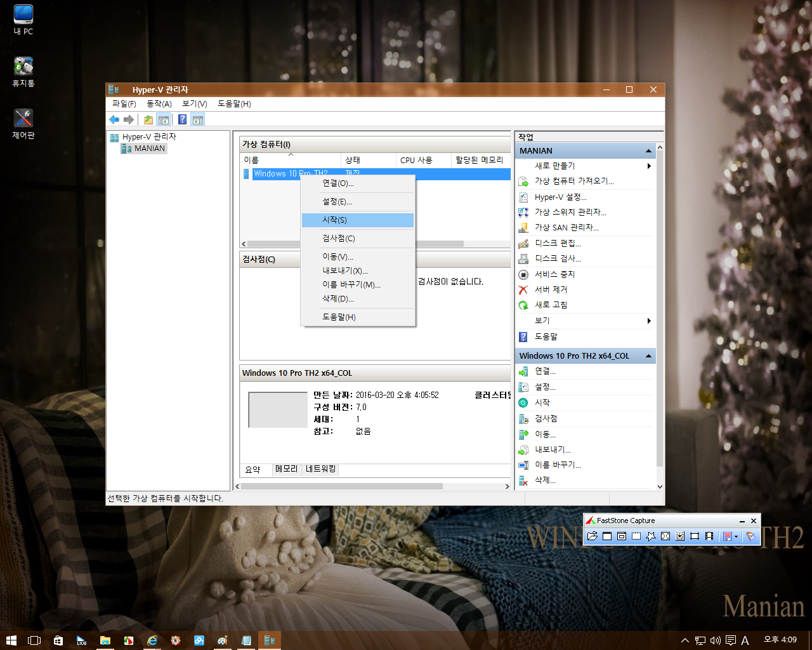
Task: Open the 도움말(H) menu in menu bar
Action: click(235, 103)
